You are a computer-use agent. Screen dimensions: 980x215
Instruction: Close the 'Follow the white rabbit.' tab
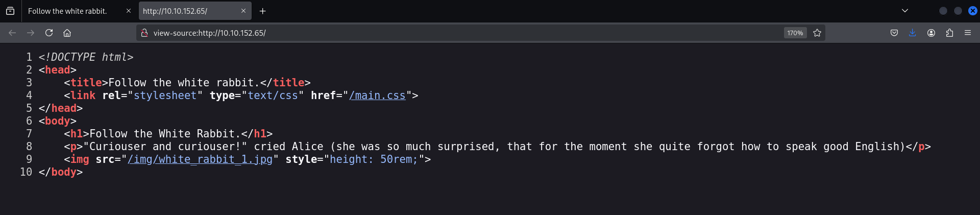tap(129, 11)
